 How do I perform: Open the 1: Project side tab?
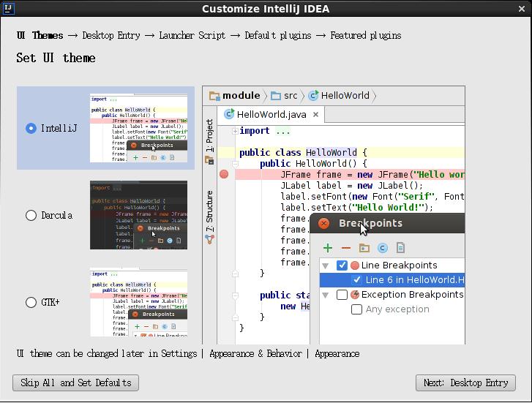pyautogui.click(x=210, y=135)
